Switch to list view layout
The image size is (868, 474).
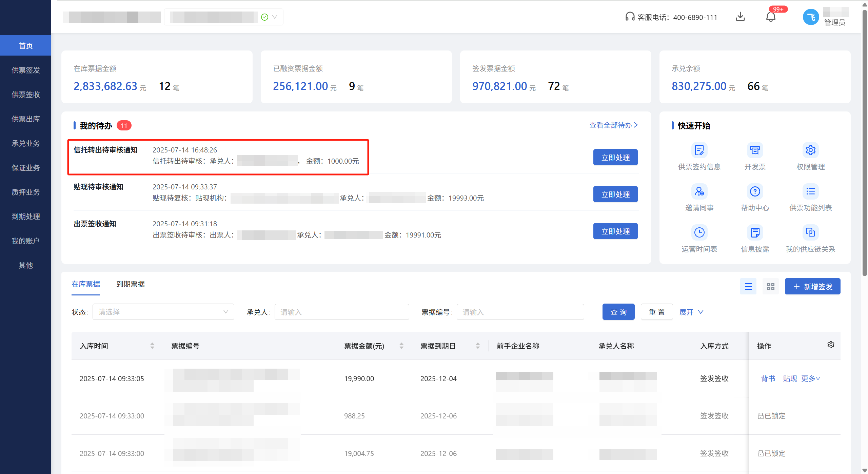click(748, 287)
